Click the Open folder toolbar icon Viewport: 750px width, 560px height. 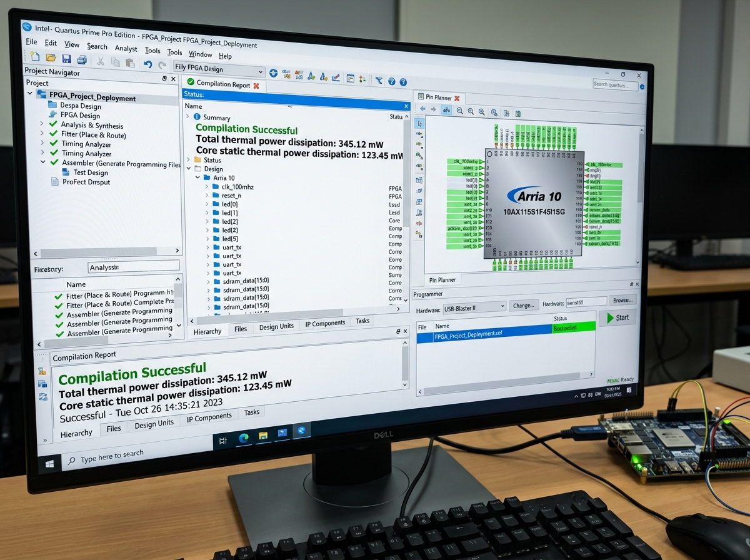pyautogui.click(x=51, y=58)
